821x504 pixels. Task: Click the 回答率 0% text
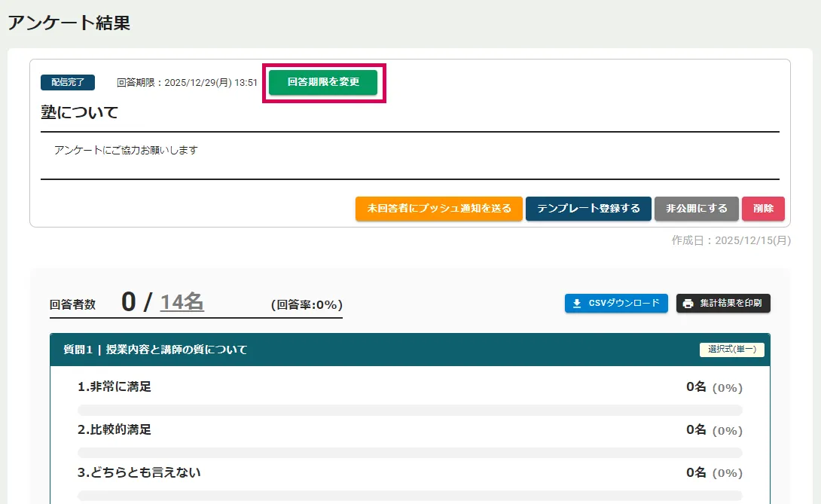click(x=307, y=305)
